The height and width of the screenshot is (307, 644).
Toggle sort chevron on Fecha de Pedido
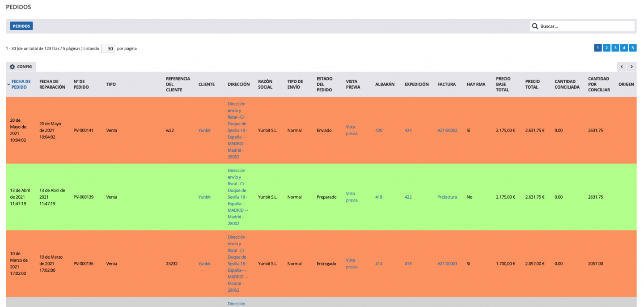tap(8, 84)
